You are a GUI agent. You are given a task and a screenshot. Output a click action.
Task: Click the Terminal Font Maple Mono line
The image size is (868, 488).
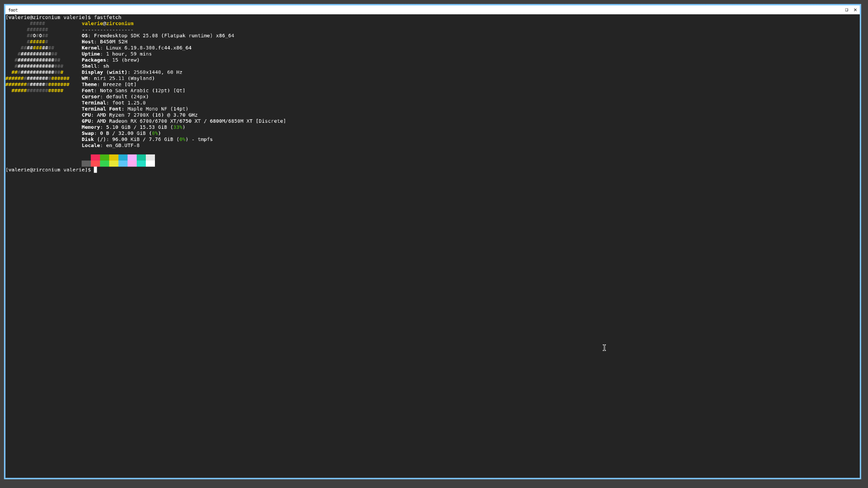[135, 109]
